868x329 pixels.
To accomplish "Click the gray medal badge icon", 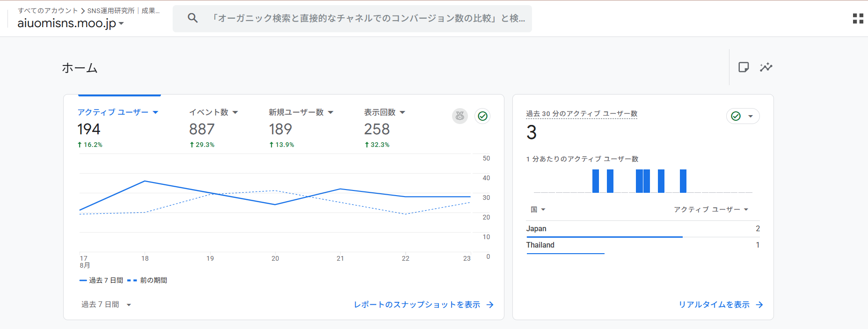I will tap(460, 116).
